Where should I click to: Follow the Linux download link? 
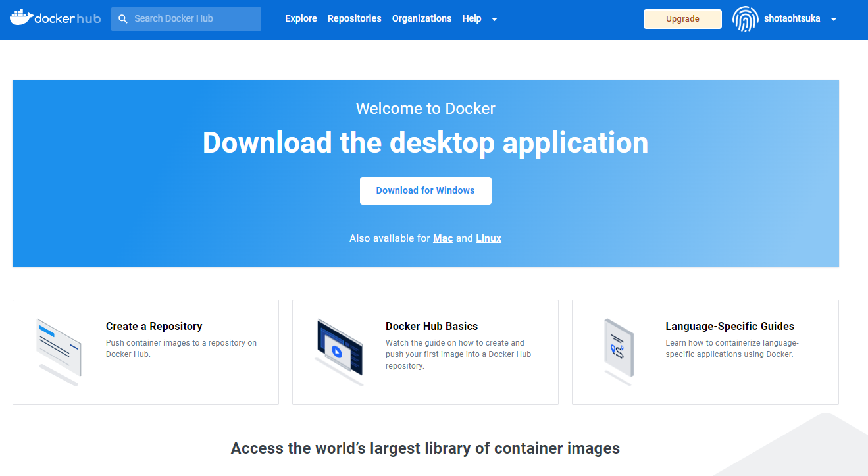(488, 238)
